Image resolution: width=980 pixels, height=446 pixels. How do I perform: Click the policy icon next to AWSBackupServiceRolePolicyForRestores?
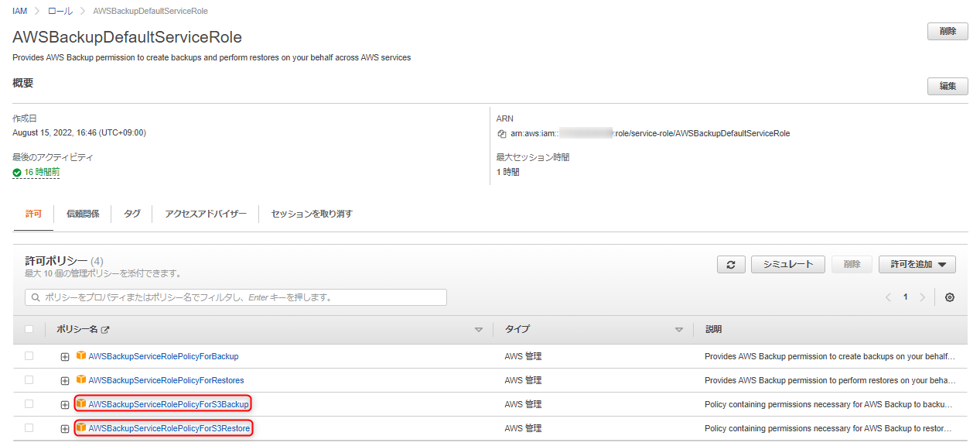[x=81, y=380]
